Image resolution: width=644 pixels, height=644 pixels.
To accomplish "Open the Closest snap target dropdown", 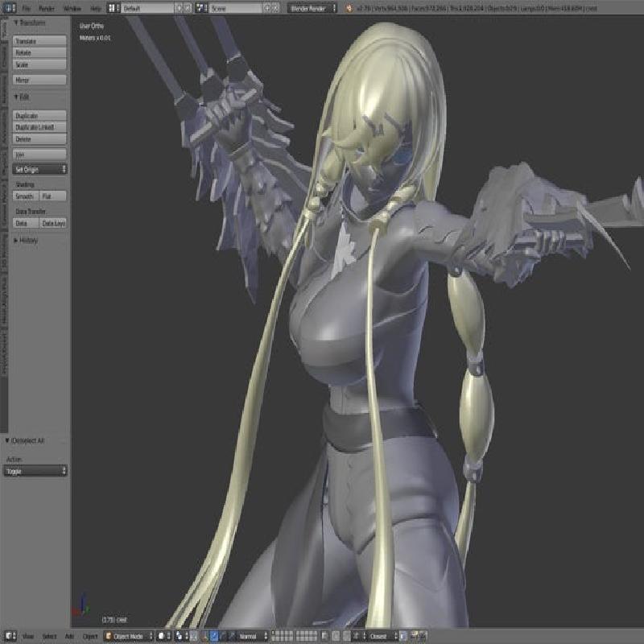I will [382, 636].
